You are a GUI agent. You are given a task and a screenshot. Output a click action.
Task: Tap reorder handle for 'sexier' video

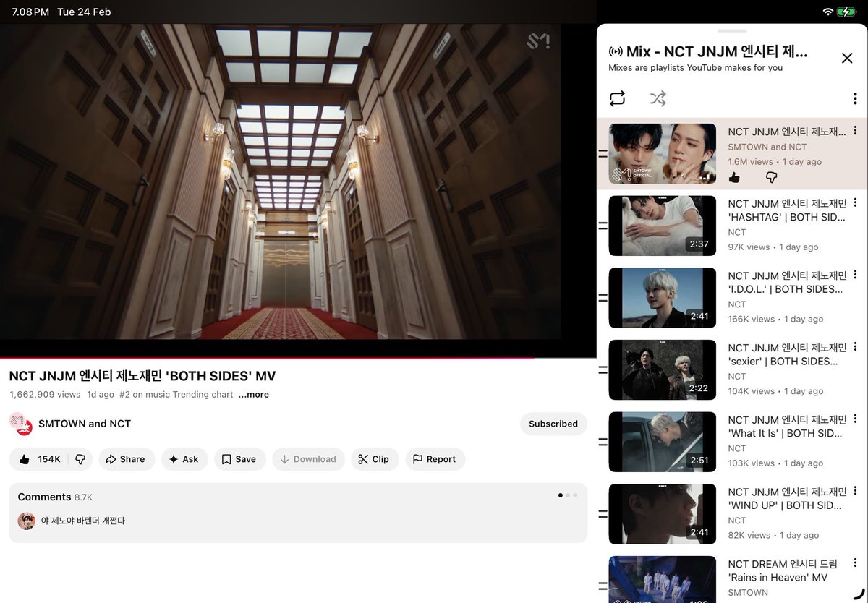pyautogui.click(x=603, y=369)
